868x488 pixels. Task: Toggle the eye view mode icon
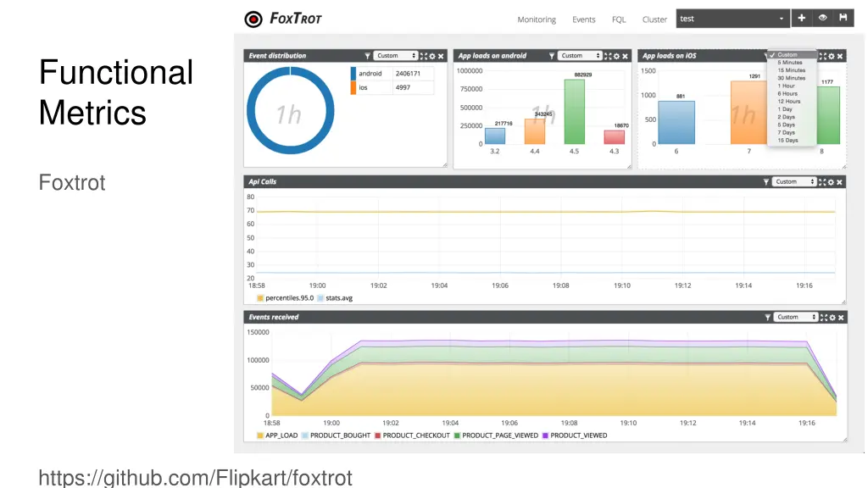822,19
